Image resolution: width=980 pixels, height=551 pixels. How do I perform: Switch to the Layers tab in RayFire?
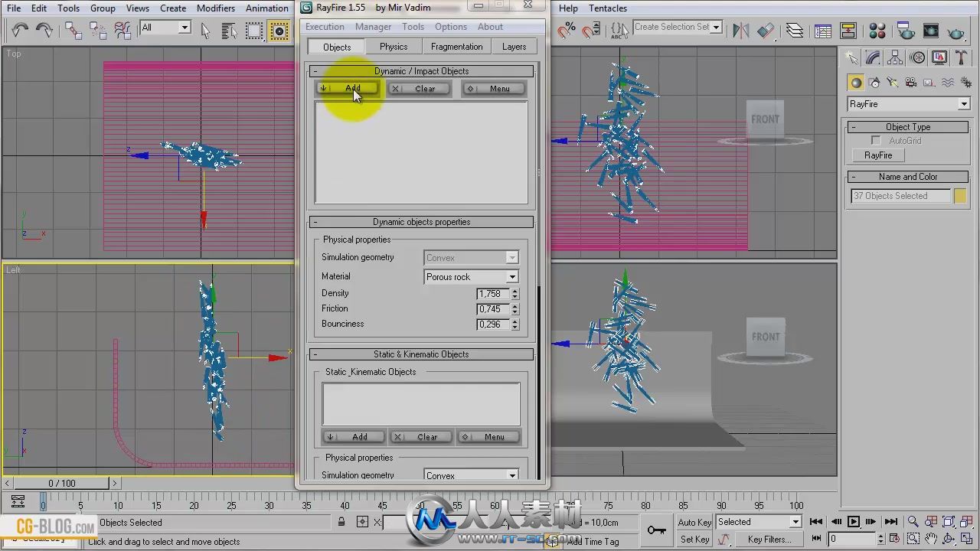click(514, 47)
